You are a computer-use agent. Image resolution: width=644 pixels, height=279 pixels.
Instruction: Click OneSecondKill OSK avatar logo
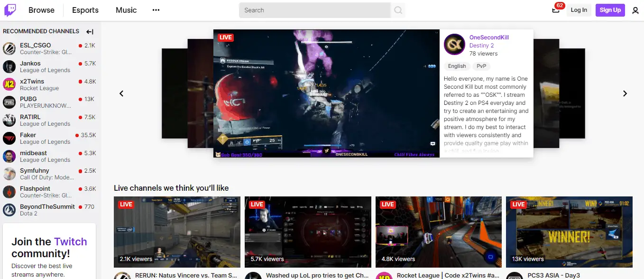click(454, 45)
